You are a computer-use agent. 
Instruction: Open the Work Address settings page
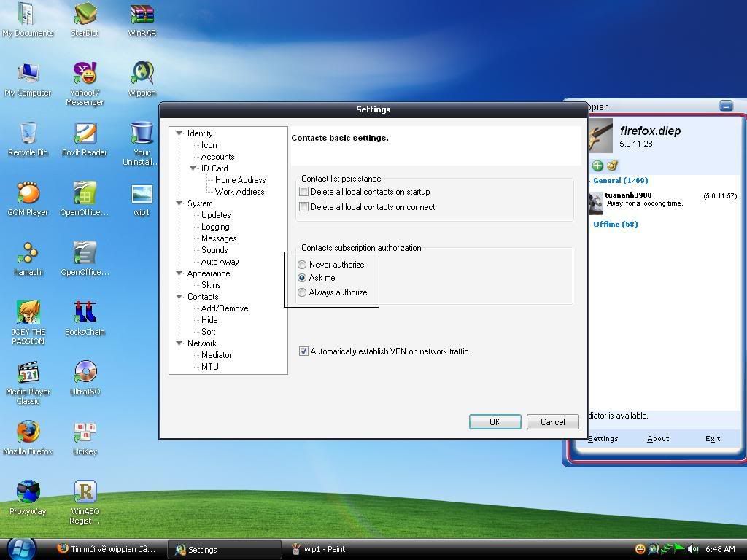click(x=239, y=192)
